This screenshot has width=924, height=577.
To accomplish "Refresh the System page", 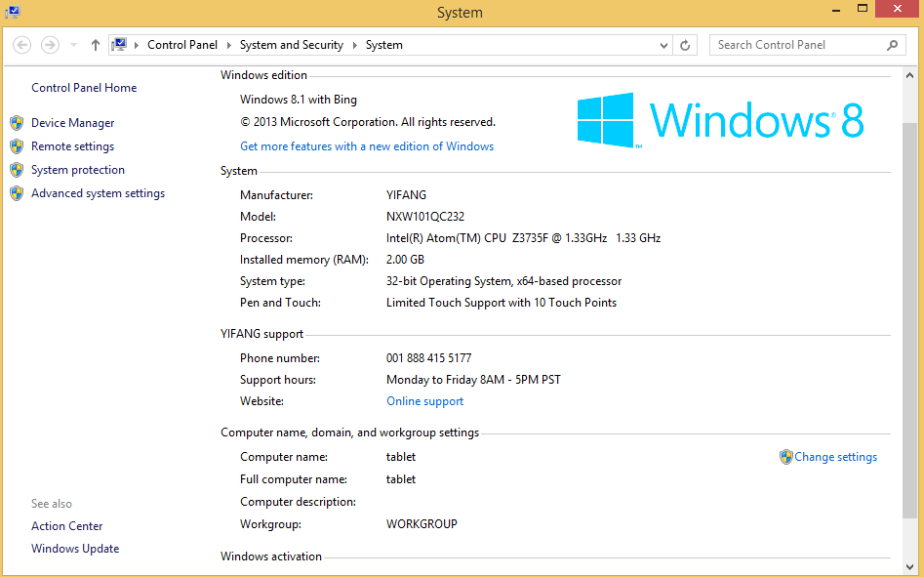I will [x=685, y=45].
